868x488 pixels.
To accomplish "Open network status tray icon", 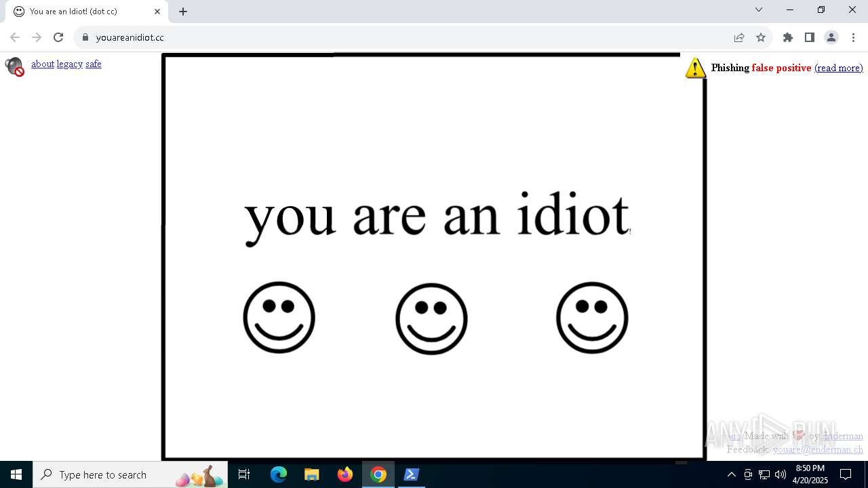I will (x=764, y=474).
